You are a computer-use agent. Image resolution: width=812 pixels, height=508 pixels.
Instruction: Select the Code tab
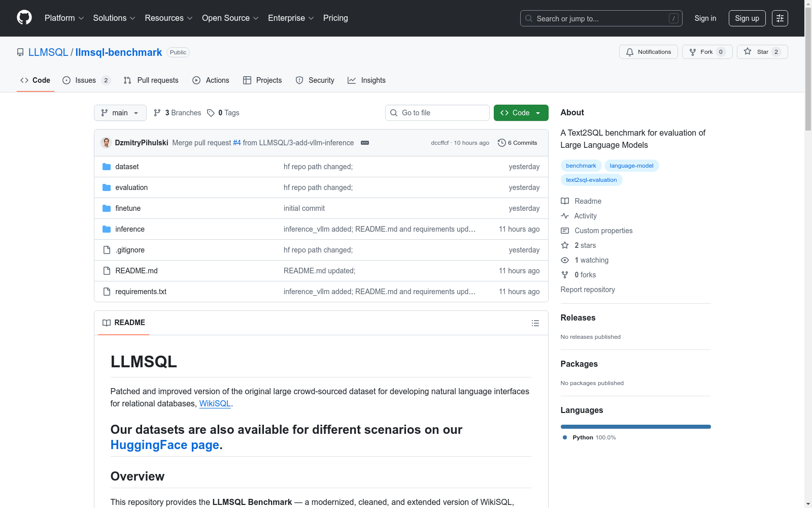tap(36, 80)
